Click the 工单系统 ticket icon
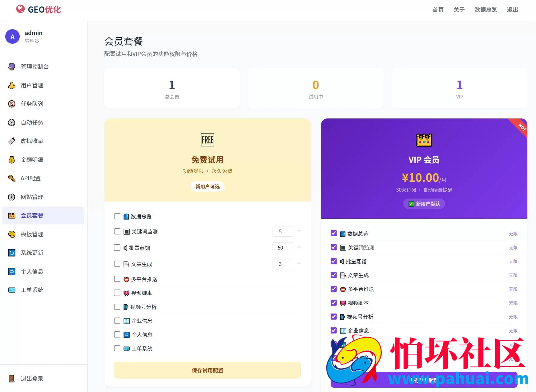This screenshot has height=392, width=536. point(12,290)
